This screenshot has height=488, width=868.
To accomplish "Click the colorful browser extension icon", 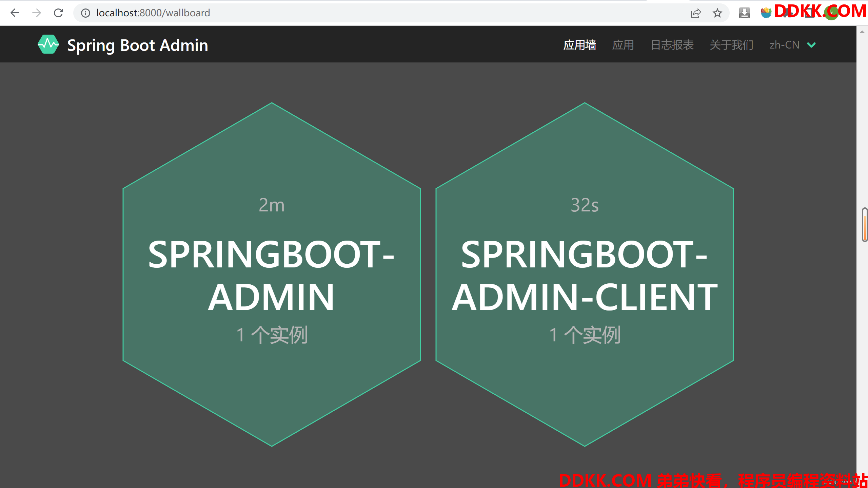I will point(766,13).
